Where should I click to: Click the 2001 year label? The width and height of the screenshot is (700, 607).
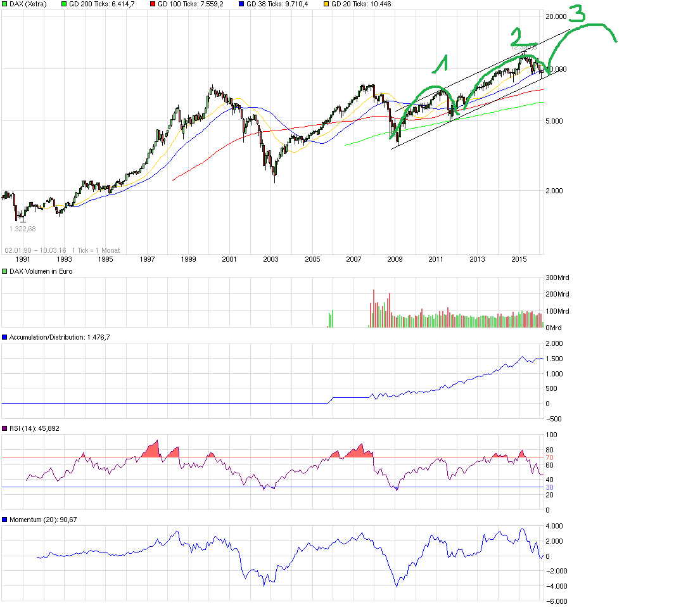229,259
